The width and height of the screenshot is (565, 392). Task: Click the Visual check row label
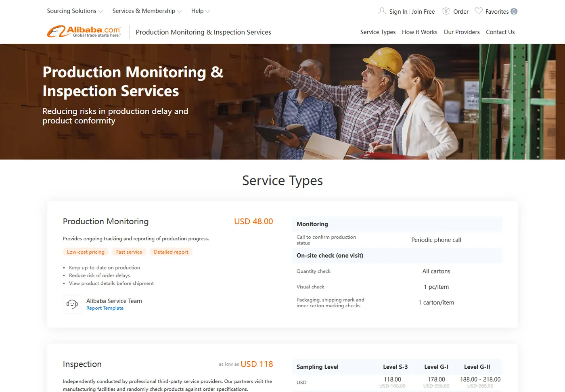tap(310, 287)
